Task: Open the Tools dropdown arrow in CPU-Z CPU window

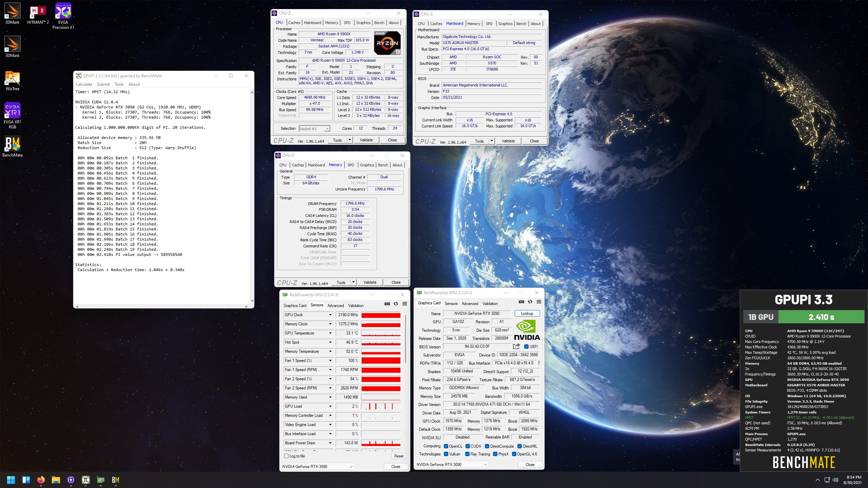Action: (350, 140)
